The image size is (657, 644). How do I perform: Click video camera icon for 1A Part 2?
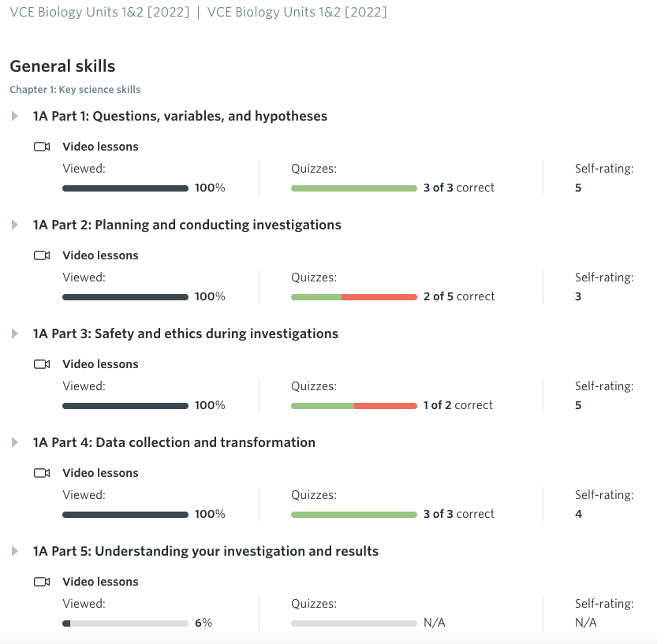pos(42,255)
